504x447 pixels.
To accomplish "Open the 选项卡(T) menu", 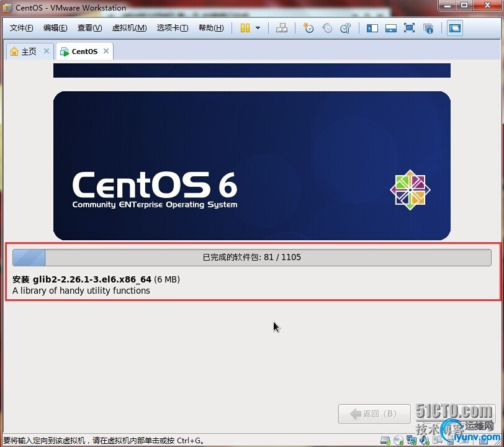I will point(173,28).
